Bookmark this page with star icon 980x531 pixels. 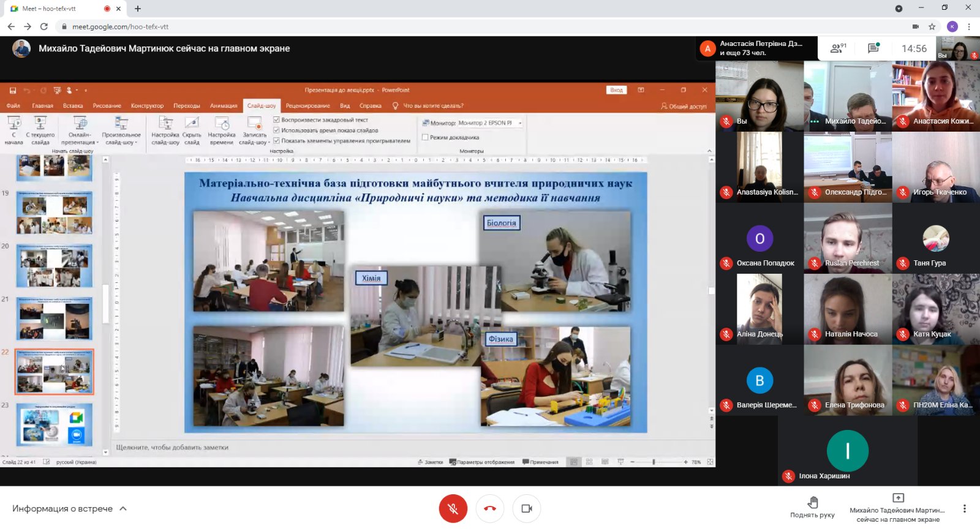coord(932,26)
